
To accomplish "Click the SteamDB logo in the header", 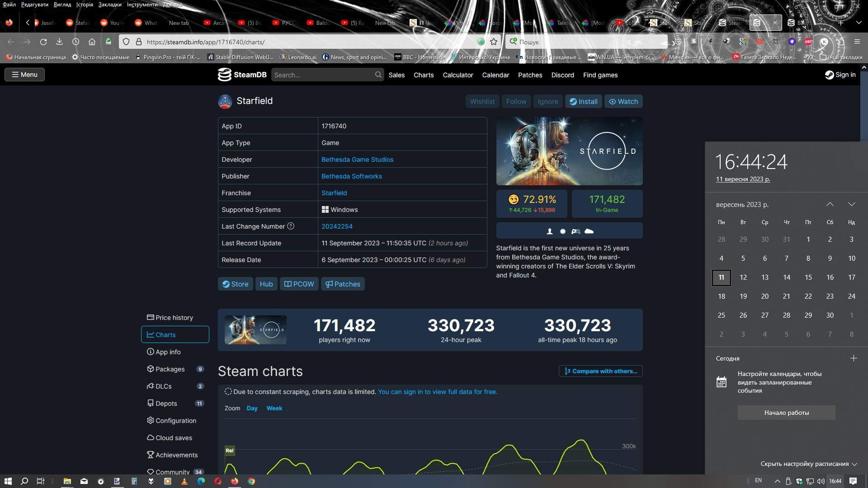I will pos(242,75).
